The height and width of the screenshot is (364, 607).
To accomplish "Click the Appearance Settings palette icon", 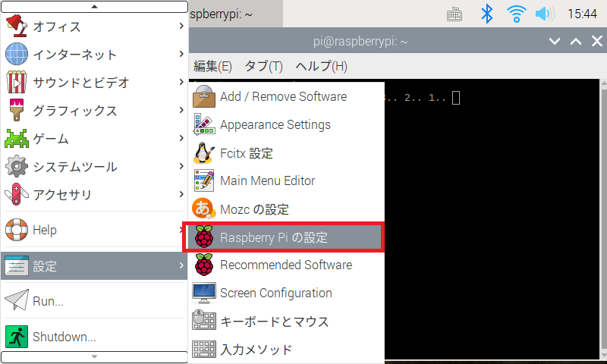I will [204, 124].
